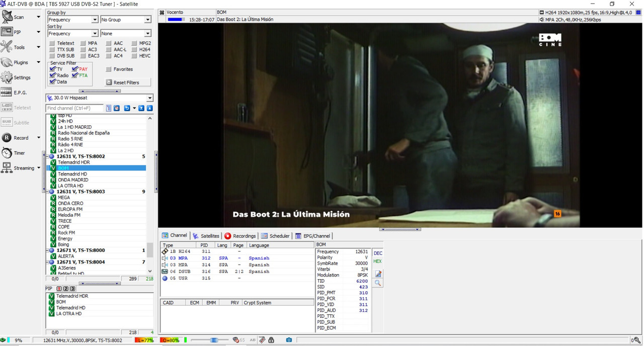Open the Settings gear

pos(16,77)
